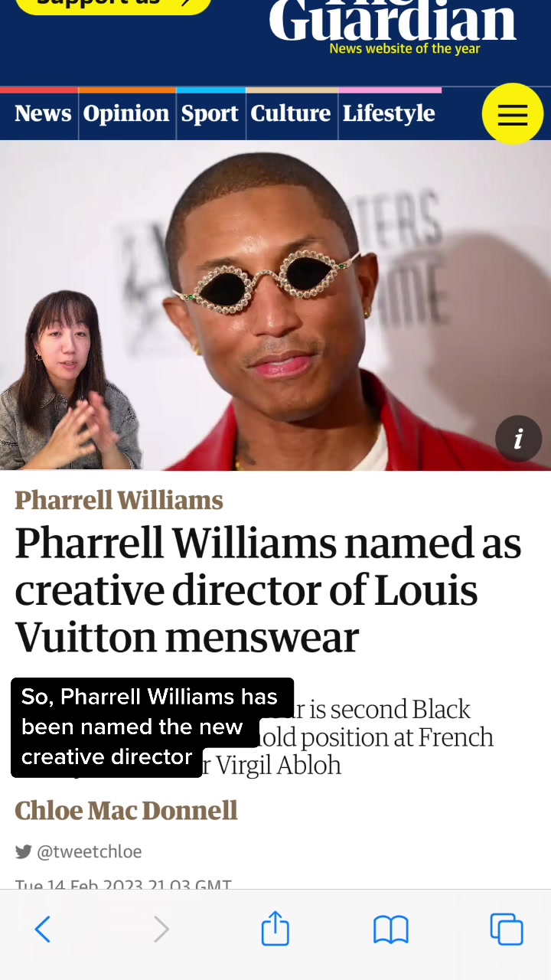Show open Safari tabs icon
Viewport: 551px width, 980px height.
pyautogui.click(x=507, y=929)
